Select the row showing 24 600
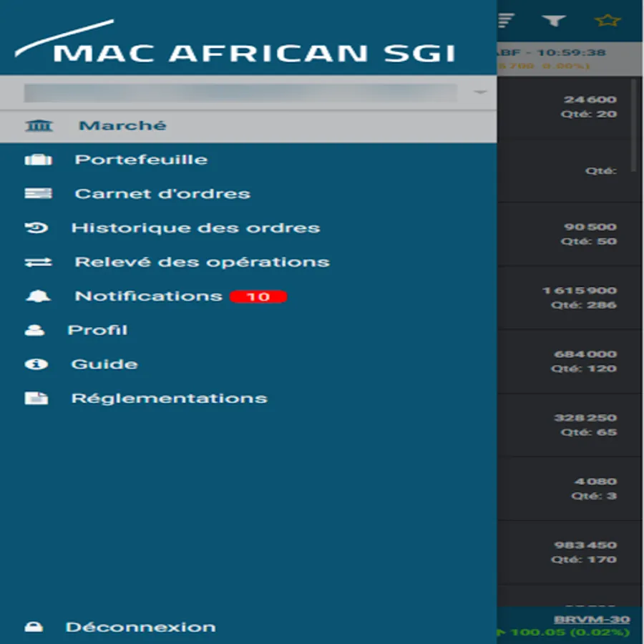This screenshot has height=644, width=644. (x=569, y=107)
